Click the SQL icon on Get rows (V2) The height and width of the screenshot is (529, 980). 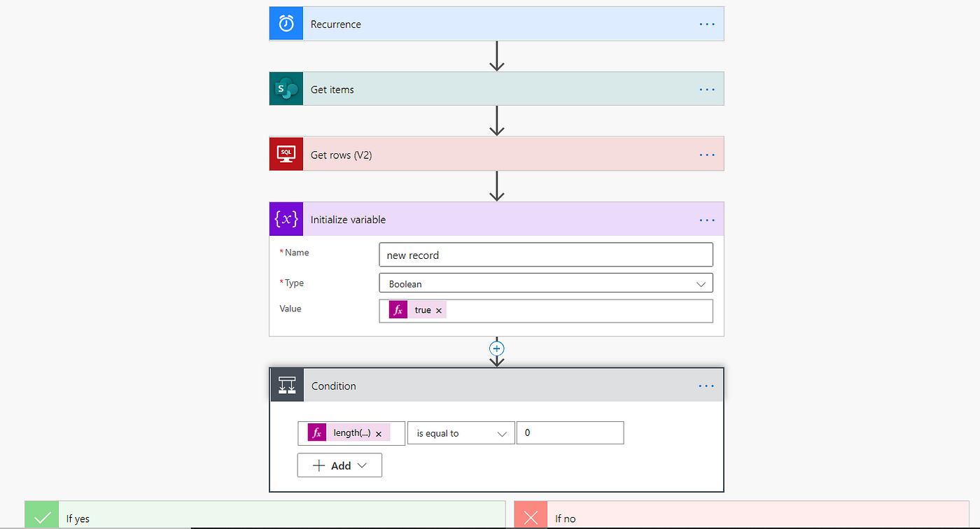(x=286, y=153)
